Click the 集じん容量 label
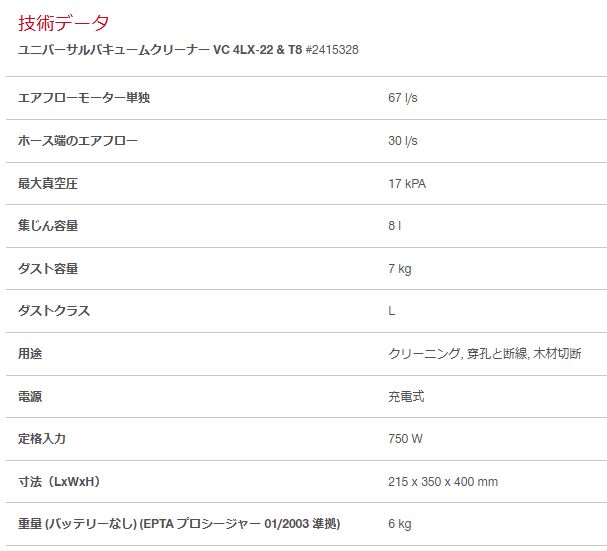 (x=48, y=226)
